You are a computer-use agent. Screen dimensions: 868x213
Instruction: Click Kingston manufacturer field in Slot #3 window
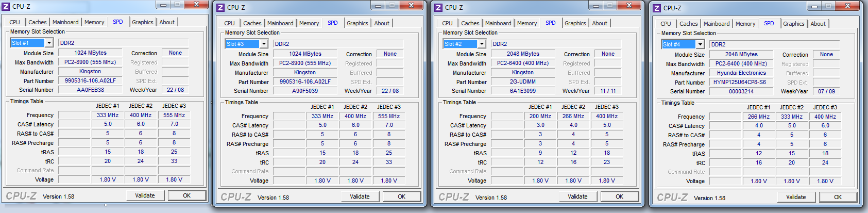[305, 72]
